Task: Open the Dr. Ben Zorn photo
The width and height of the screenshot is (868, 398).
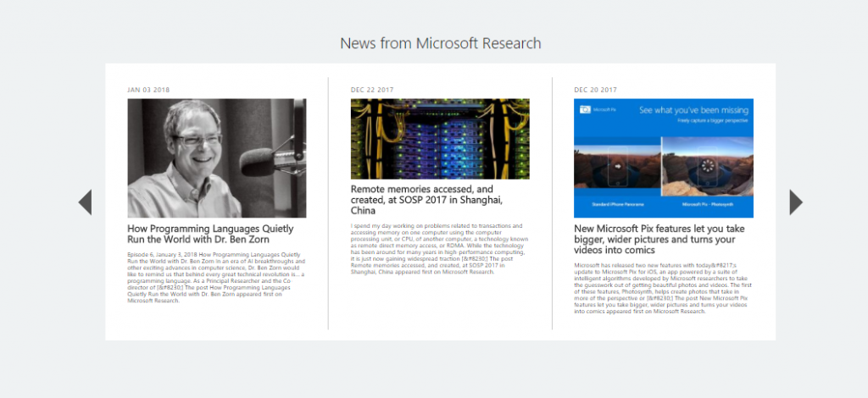Action: (x=216, y=158)
